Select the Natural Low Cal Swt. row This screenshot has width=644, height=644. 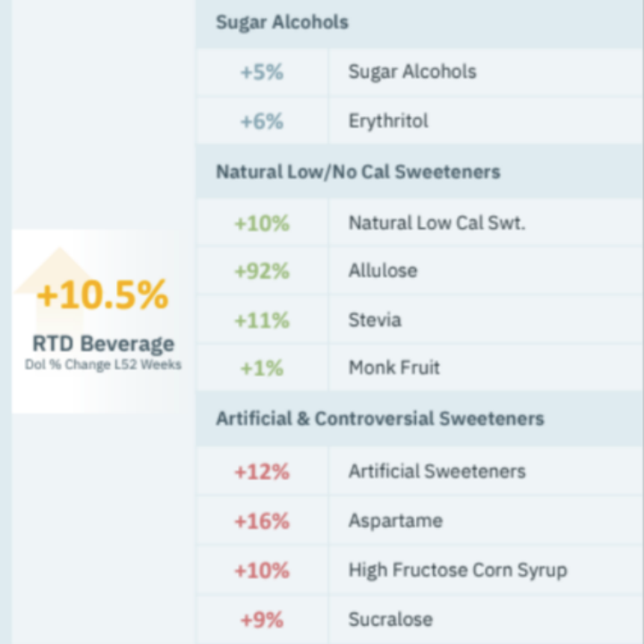(x=436, y=223)
